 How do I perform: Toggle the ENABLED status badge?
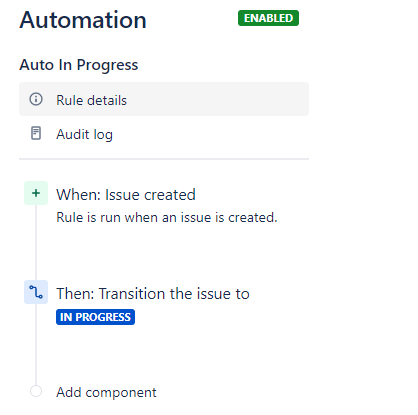pos(268,18)
